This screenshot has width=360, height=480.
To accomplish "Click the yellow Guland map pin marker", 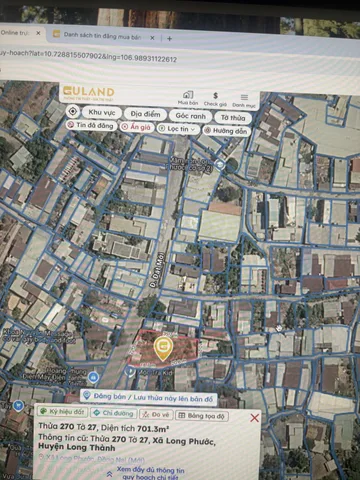I will (163, 349).
